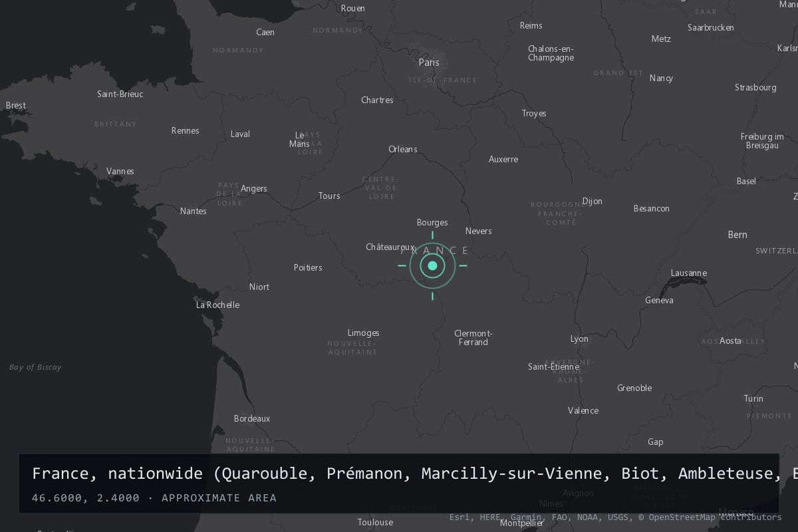Click the Lausanne city label
Screen dimensions: 798x532
coord(689,273)
